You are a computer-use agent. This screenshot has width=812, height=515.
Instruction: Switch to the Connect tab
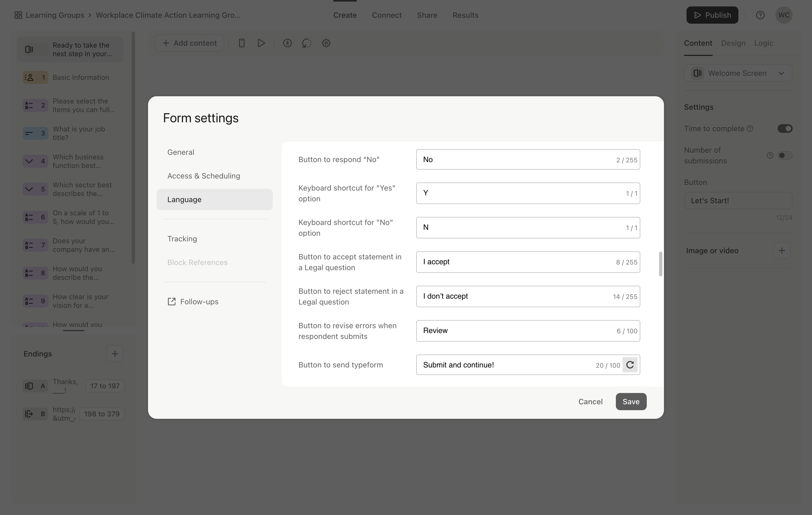tap(386, 15)
